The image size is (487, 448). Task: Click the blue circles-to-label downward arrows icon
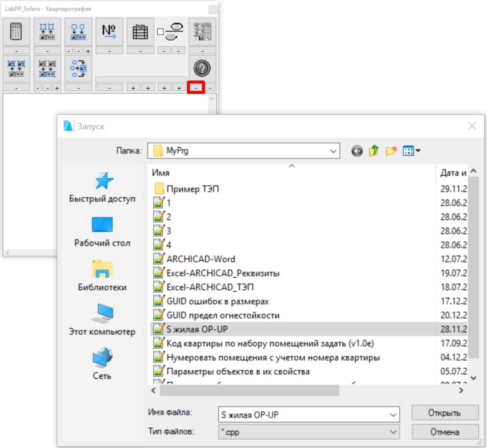78,32
